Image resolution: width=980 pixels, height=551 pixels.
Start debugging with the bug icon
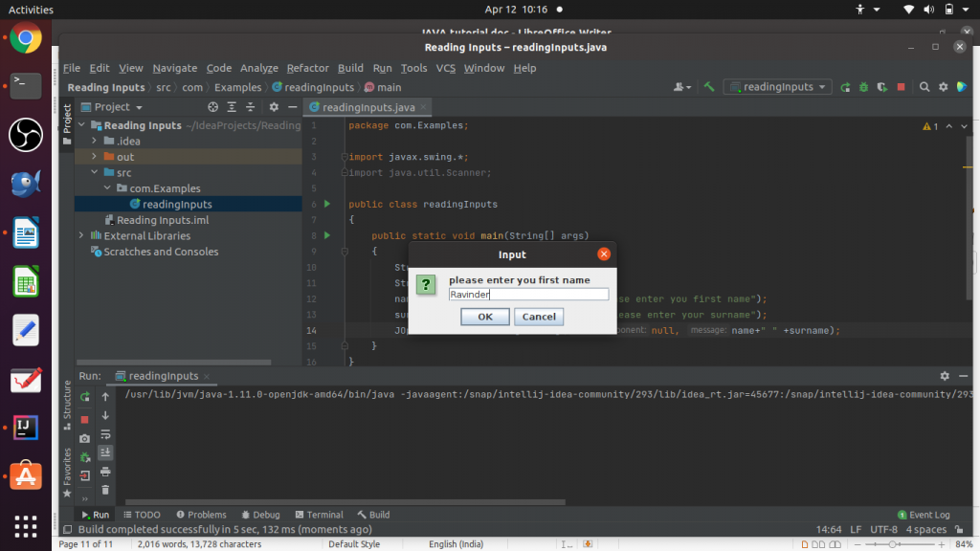(864, 86)
